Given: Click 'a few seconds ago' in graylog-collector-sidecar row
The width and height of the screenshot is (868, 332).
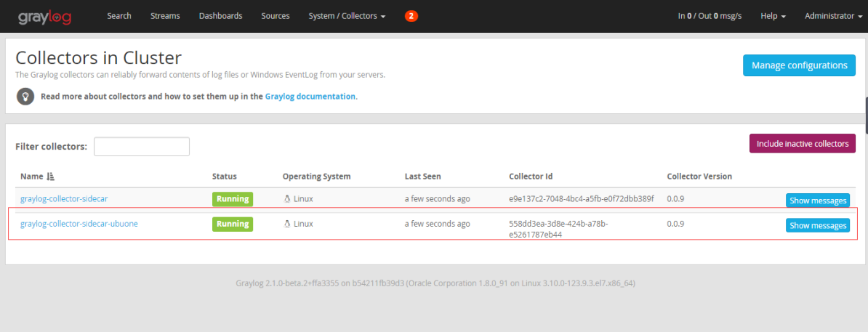Looking at the screenshot, I should [438, 198].
